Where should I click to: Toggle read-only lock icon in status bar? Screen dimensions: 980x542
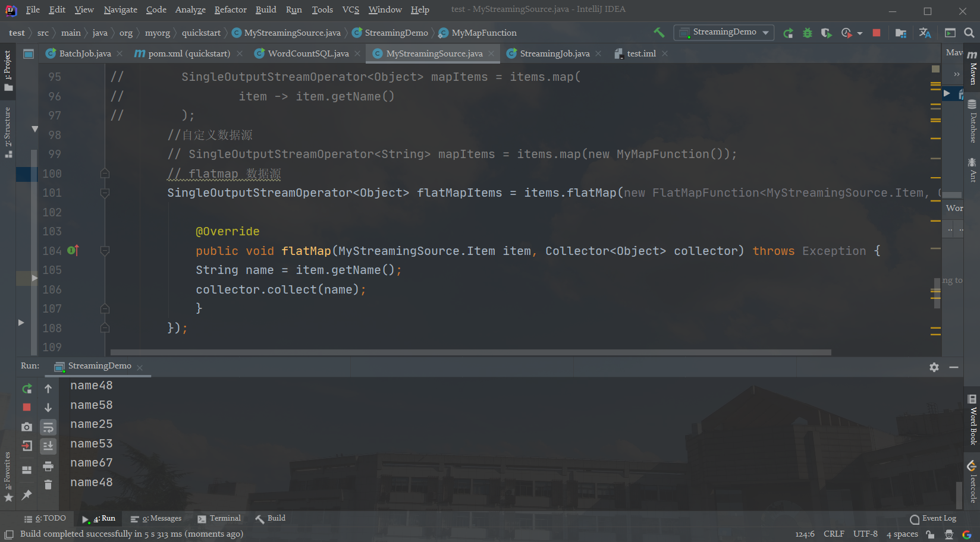(930, 534)
